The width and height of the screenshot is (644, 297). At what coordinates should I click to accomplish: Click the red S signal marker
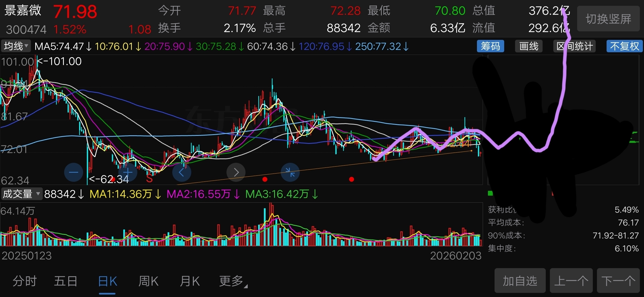pos(149,179)
